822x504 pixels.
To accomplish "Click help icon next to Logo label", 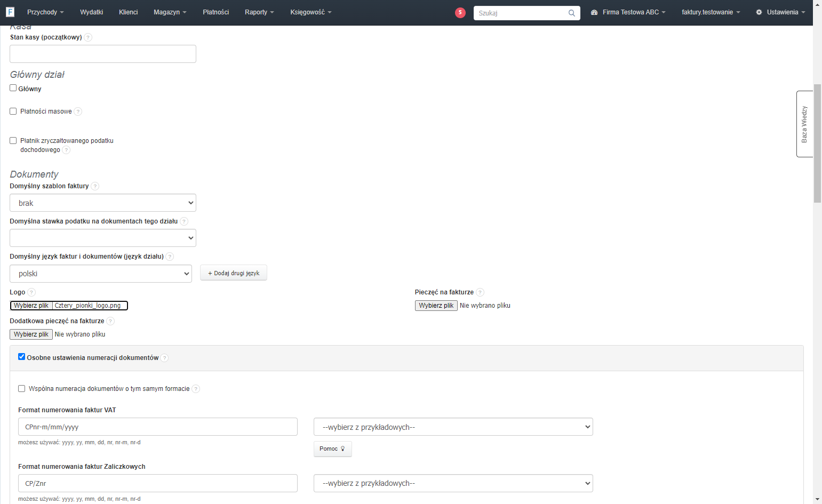I will 31,292.
